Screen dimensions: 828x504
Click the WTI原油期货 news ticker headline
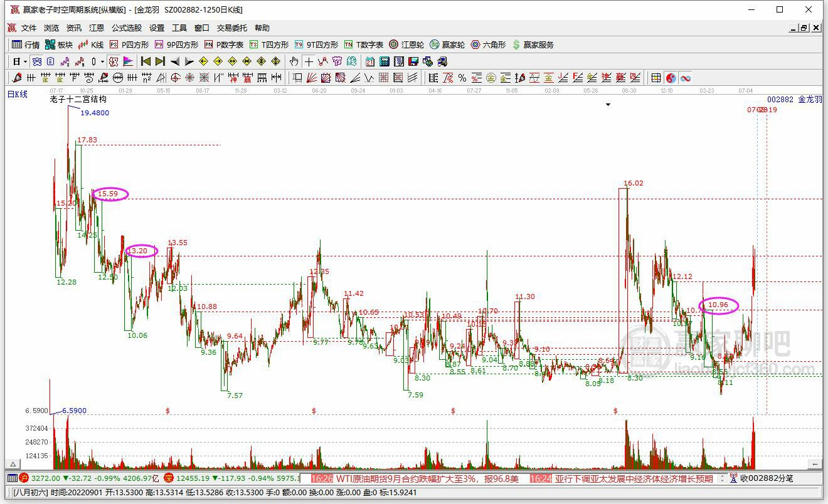428,478
